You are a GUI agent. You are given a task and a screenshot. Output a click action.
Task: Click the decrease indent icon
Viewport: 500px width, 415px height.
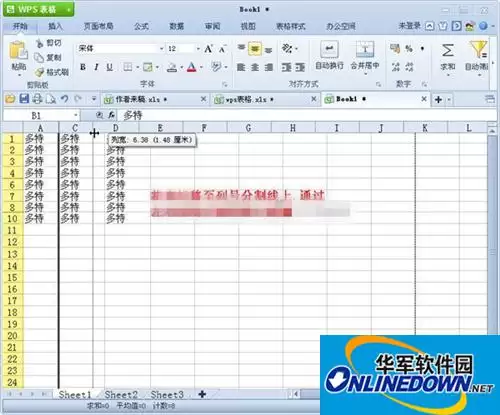pyautogui.click(x=286, y=68)
